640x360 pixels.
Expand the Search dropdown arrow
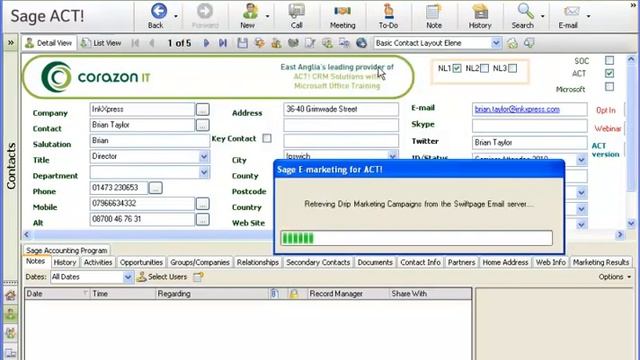tap(542, 16)
